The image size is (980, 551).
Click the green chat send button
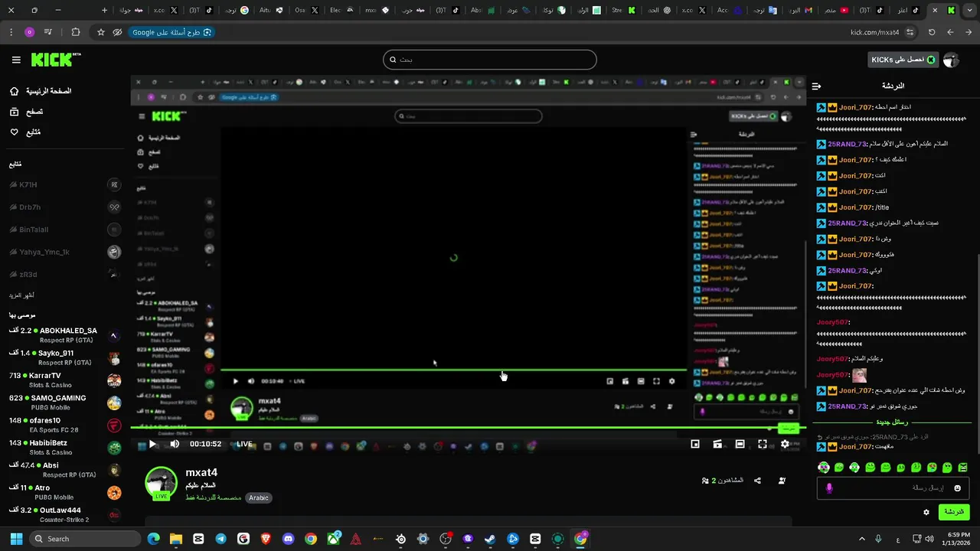pyautogui.click(x=953, y=512)
